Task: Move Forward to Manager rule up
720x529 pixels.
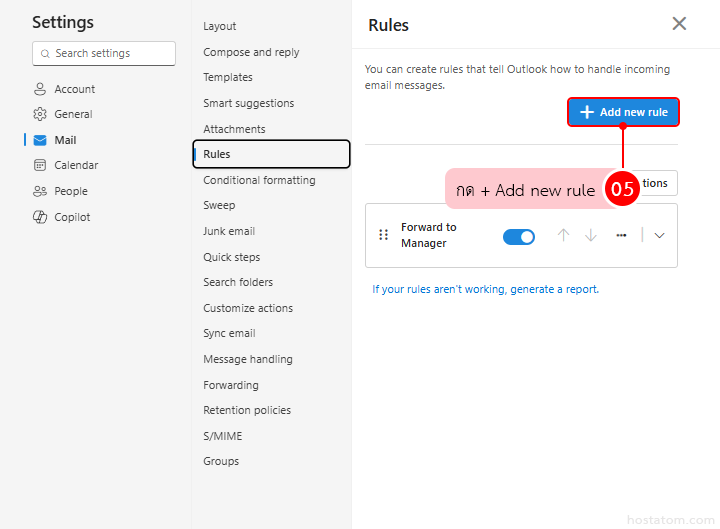Action: (x=563, y=236)
